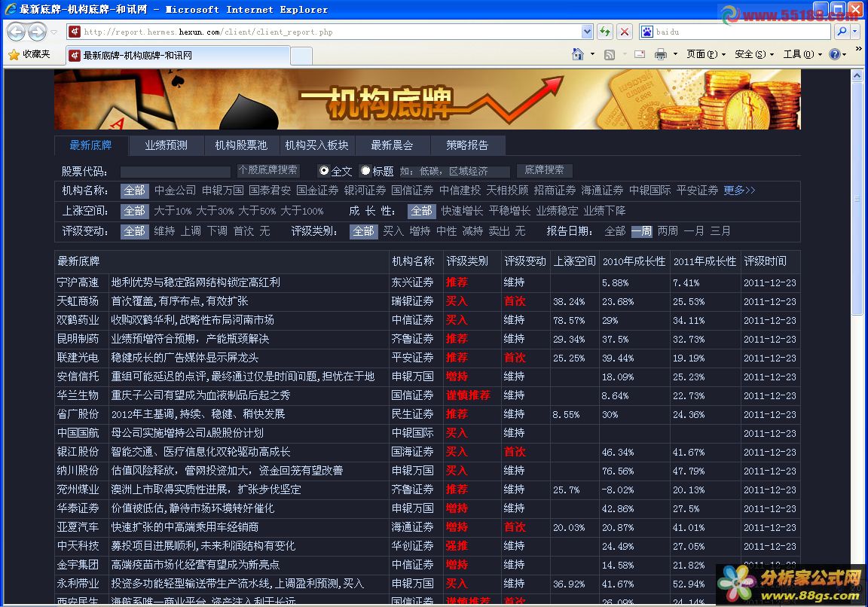The width and height of the screenshot is (868, 607).
Task: Click the 个股底牌搜索 button
Action: coord(268,170)
